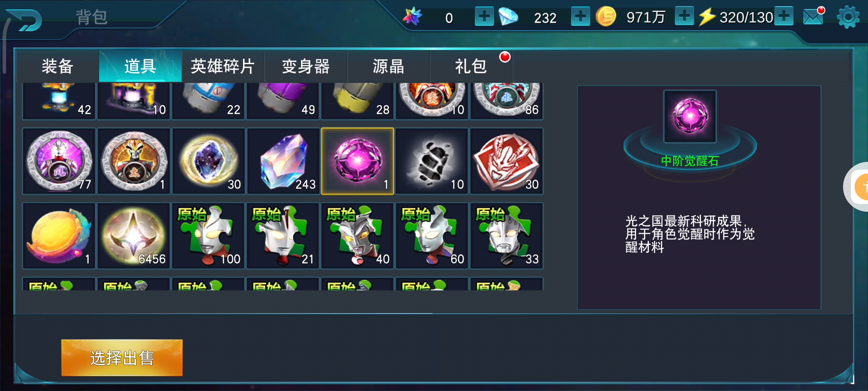Add star currency with plus beside 0
Image resolution: width=868 pixels, height=391 pixels.
click(x=484, y=16)
